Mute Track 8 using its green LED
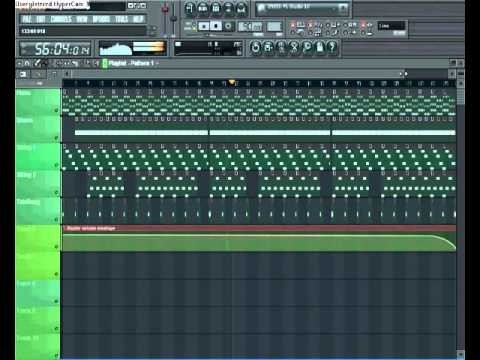 56,301
